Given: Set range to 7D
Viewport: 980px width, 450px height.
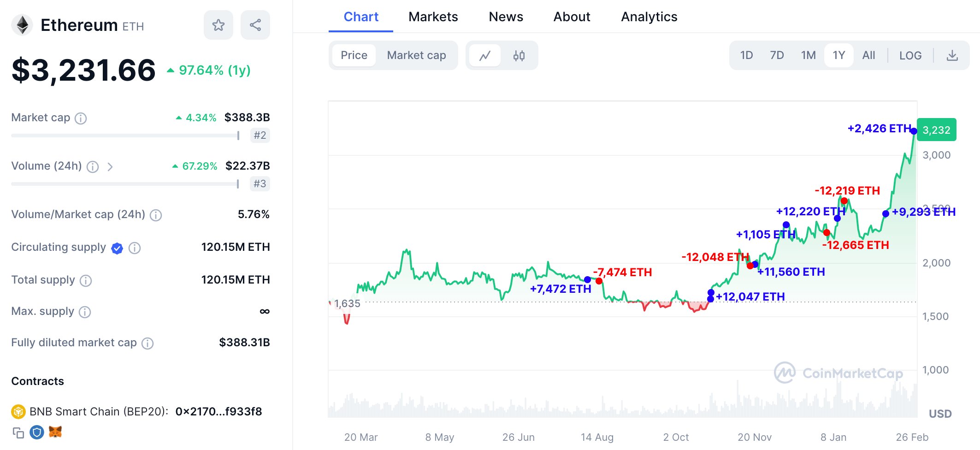Looking at the screenshot, I should pos(777,55).
